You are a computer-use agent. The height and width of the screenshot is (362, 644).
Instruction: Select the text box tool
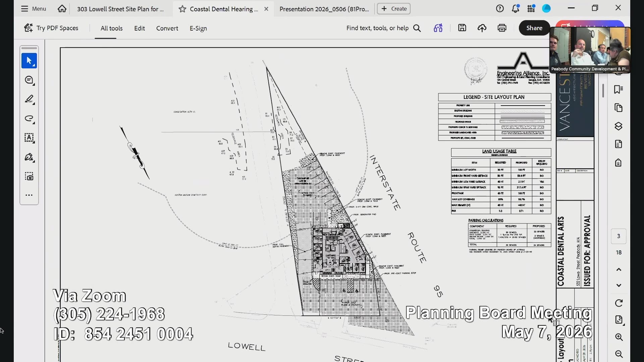(x=29, y=138)
